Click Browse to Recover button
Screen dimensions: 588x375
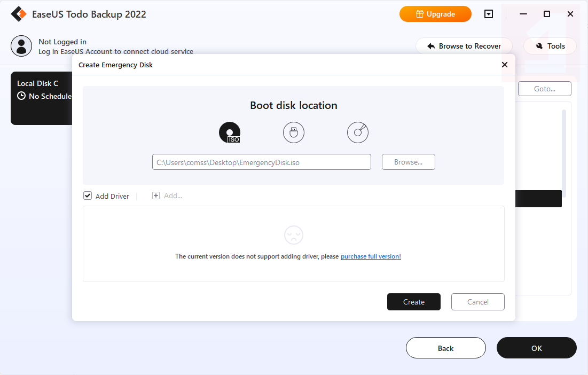pos(464,46)
